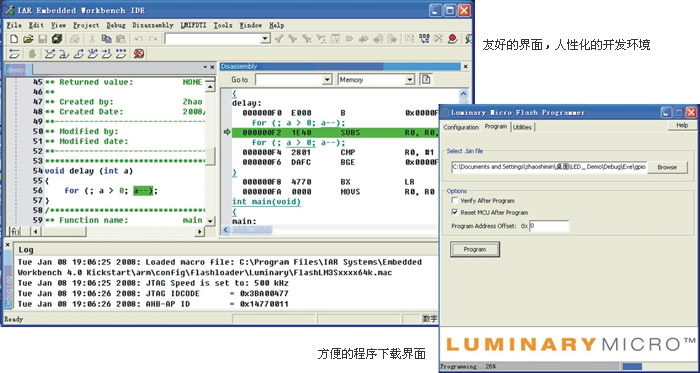Screen dimensions: 700x373
Task: Click the Step Over debug icon
Action: 50,54
